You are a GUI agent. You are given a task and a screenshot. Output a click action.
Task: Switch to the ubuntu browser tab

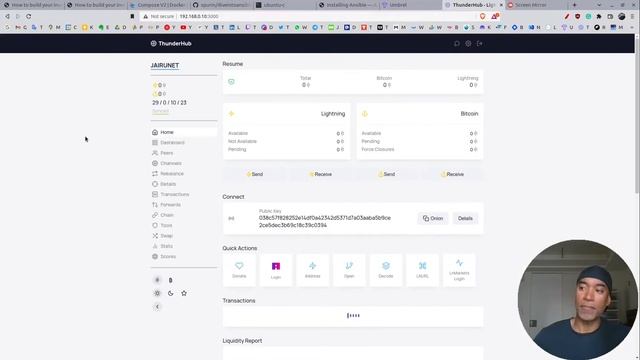pos(285,5)
